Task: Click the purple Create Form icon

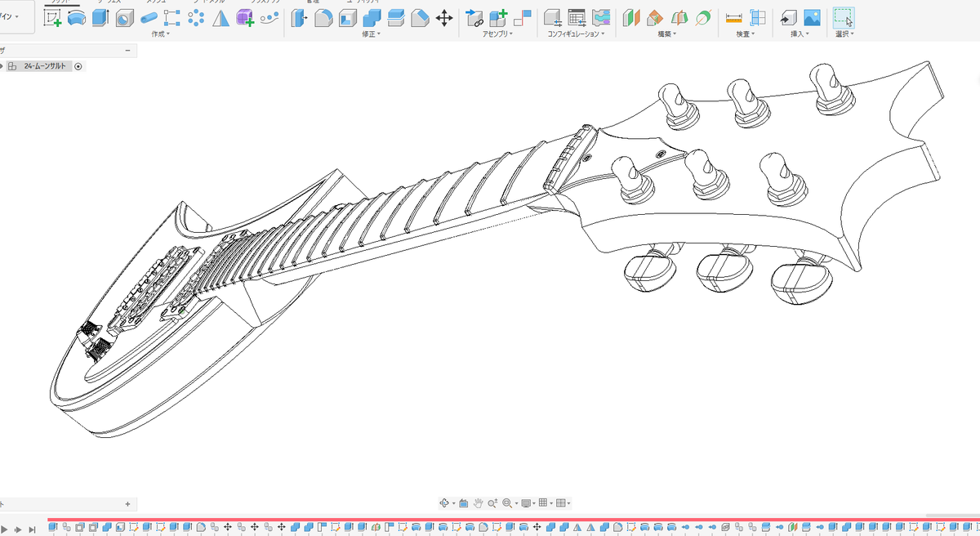Action: point(245,17)
